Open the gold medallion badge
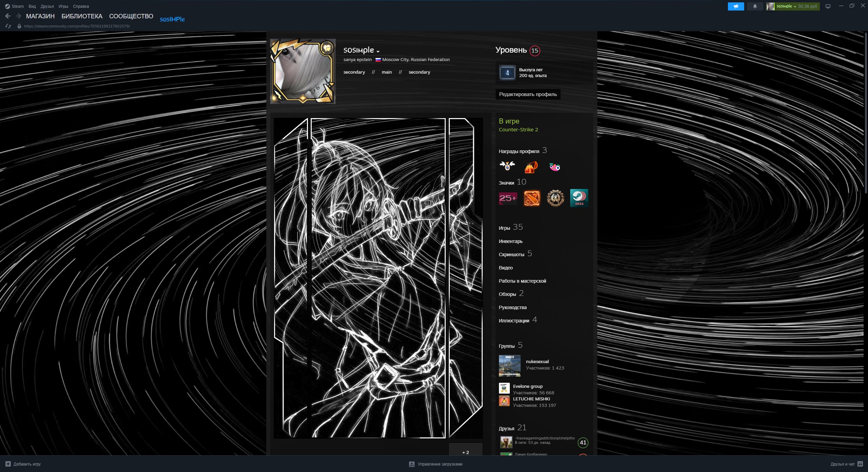 (x=555, y=198)
